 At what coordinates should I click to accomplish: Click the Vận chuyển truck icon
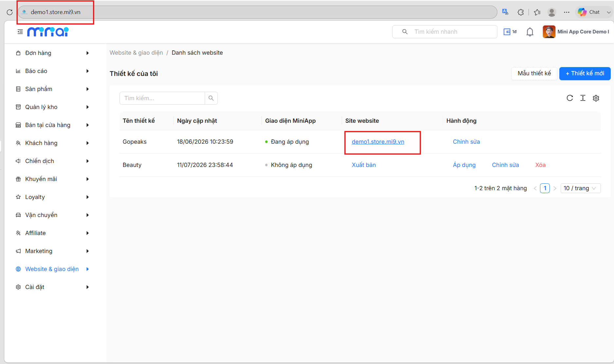[18, 215]
